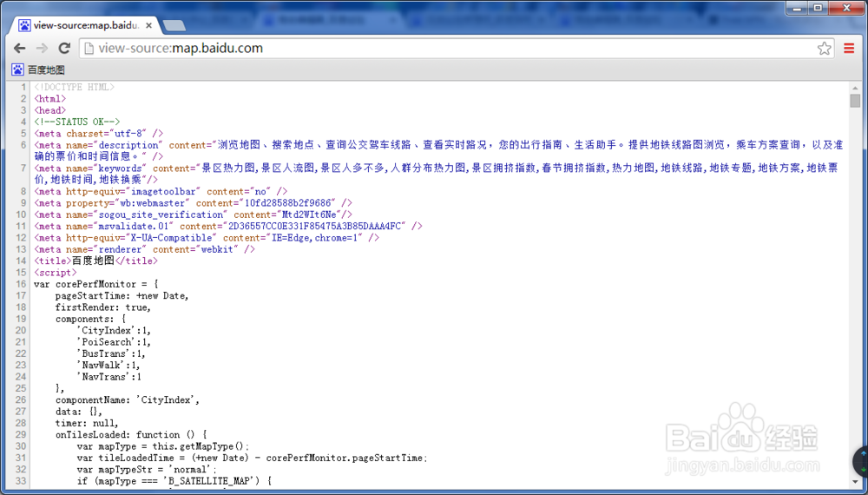Screen dimensions: 868x495
Task: Bookmark this page with the star icon
Action: (825, 48)
